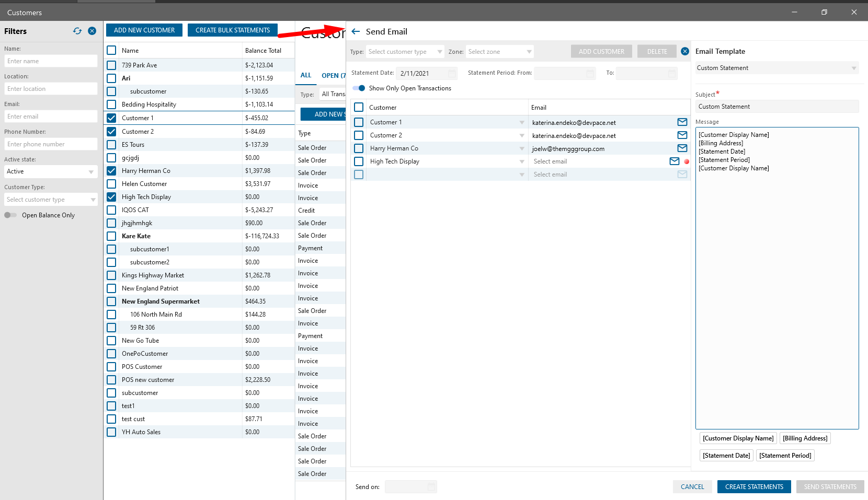Screen dimensions: 868x500
Task: Click the refresh filters icon
Action: click(x=77, y=31)
